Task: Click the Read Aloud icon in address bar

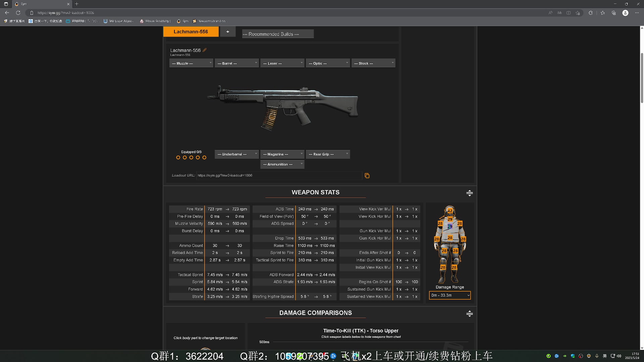Action: tap(550, 13)
